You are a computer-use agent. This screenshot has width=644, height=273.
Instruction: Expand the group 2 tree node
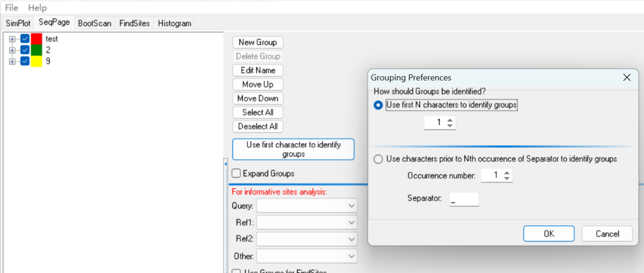pyautogui.click(x=12, y=50)
